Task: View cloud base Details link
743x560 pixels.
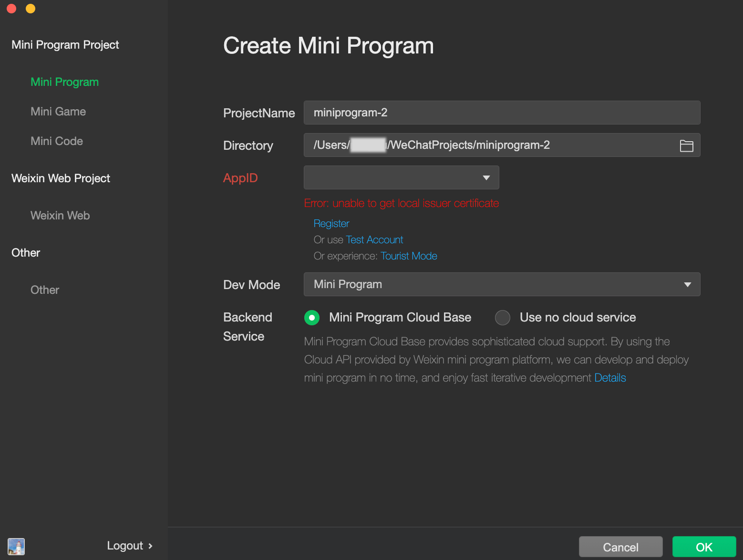Action: point(610,378)
